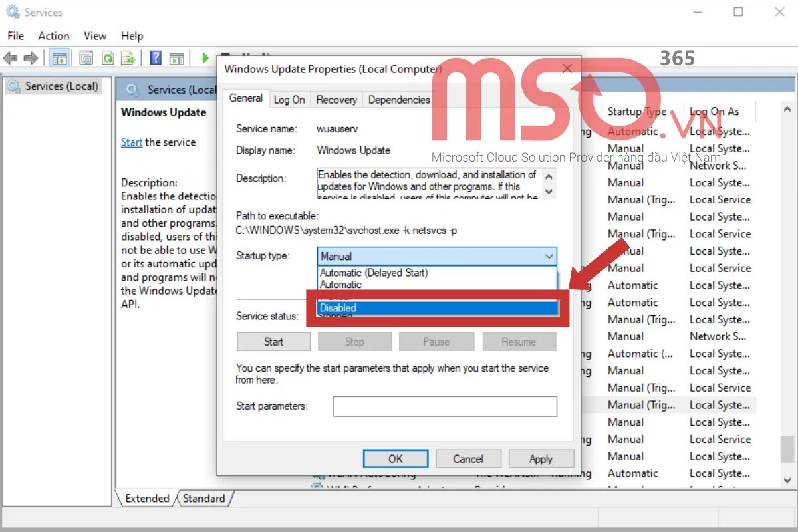Select Disabled from the startup list
Image resolution: width=798 pixels, height=532 pixels.
pyautogui.click(x=436, y=308)
